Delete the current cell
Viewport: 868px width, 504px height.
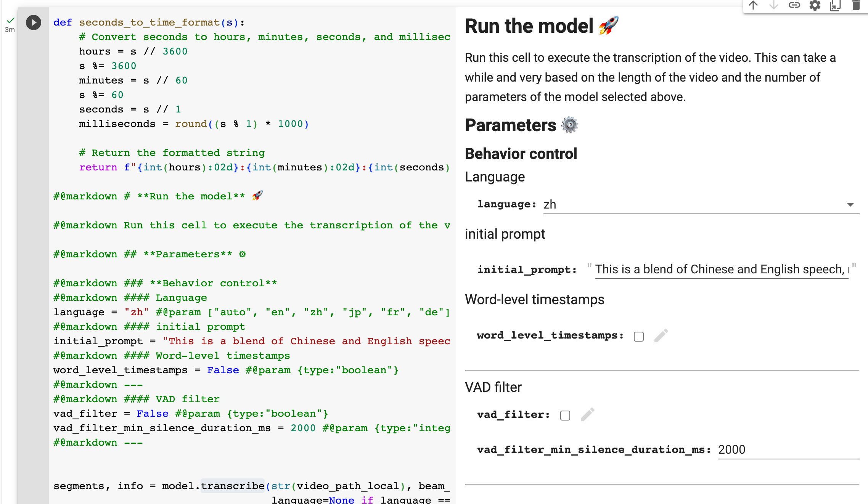(x=855, y=6)
